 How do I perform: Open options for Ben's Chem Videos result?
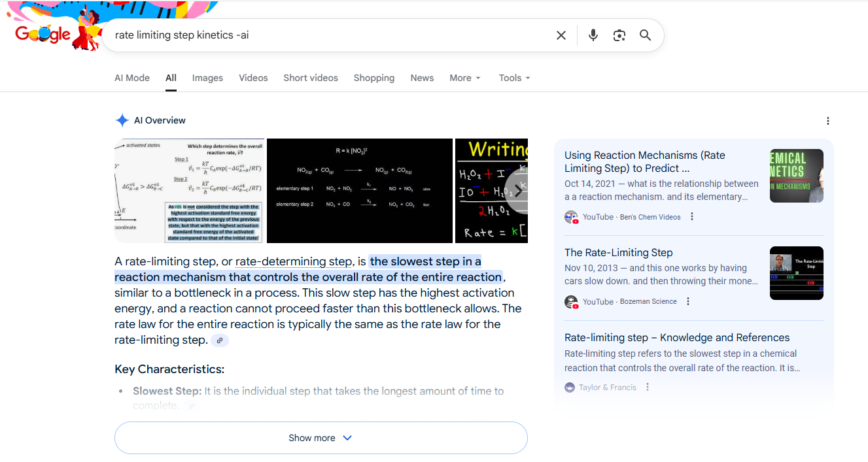692,217
